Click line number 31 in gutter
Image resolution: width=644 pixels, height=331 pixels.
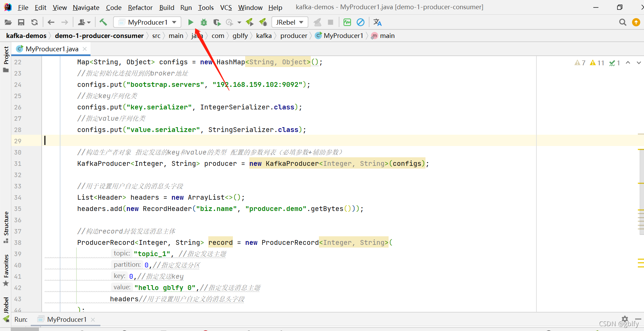click(18, 164)
